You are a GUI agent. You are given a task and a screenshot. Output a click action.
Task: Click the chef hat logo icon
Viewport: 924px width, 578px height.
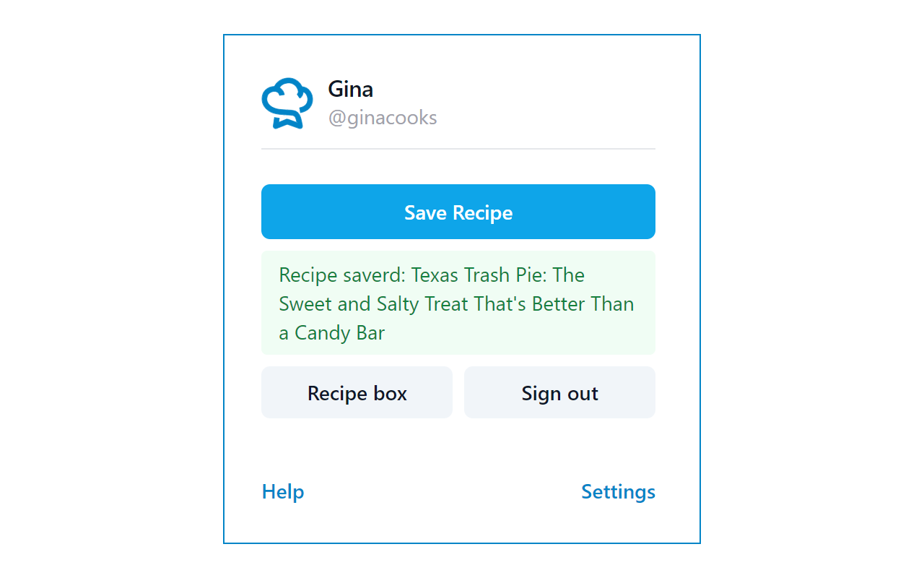tap(287, 103)
